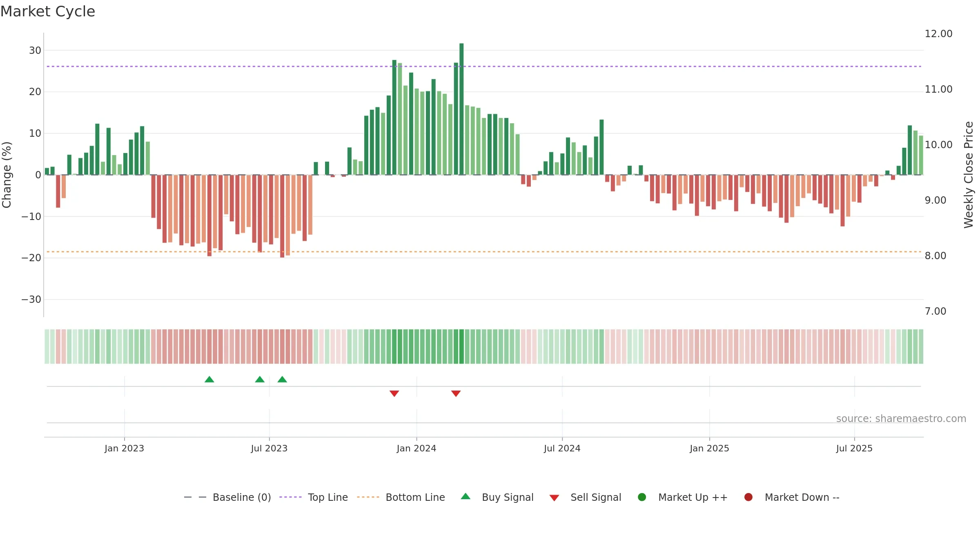The height and width of the screenshot is (551, 980).
Task: Select the sell signal marker just before Jan 2024
Action: (x=394, y=393)
